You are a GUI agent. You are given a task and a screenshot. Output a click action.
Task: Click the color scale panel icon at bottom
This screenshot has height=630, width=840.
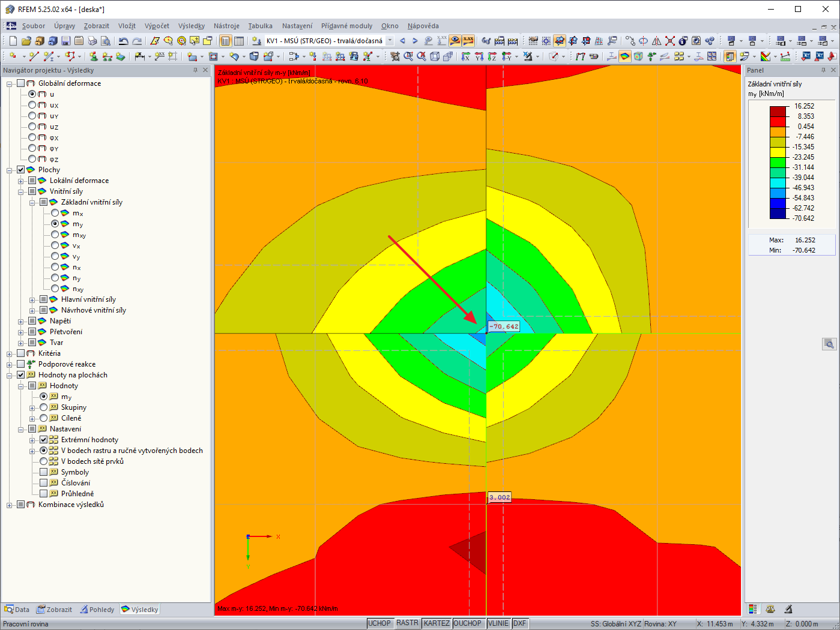point(753,609)
